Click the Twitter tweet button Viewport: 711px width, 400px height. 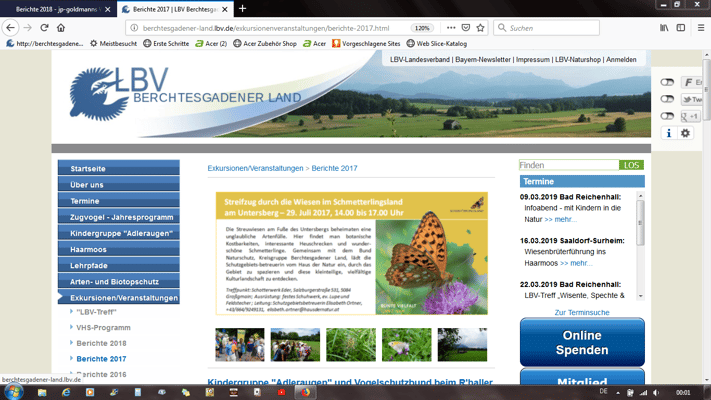pos(692,99)
